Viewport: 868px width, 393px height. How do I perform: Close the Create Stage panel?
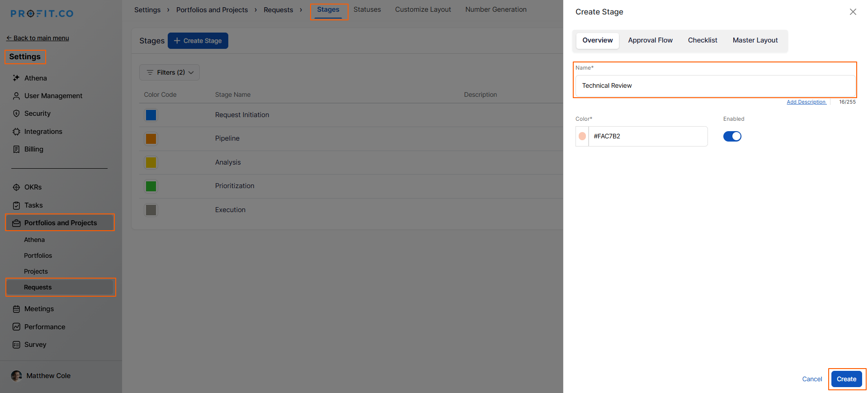pos(853,12)
